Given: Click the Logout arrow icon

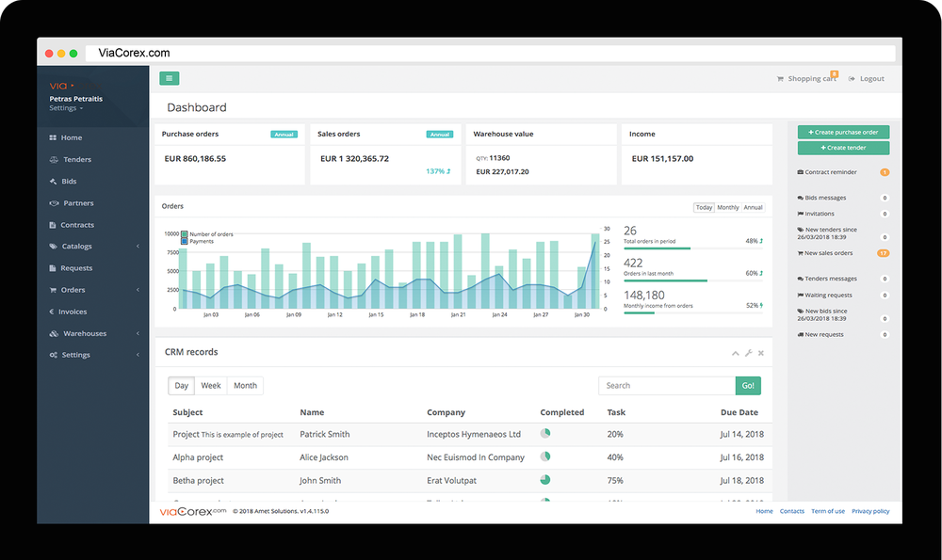Looking at the screenshot, I should pyautogui.click(x=852, y=79).
